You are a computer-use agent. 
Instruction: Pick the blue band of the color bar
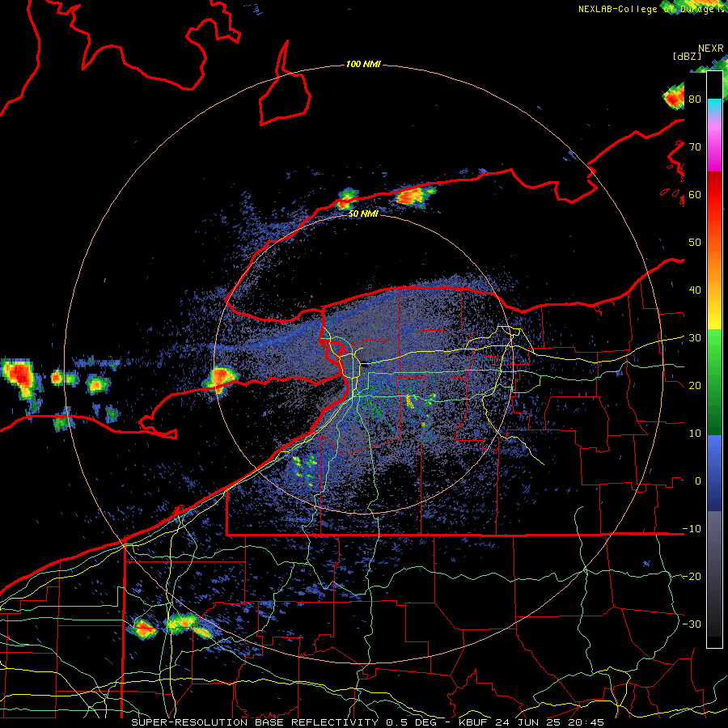(x=714, y=473)
